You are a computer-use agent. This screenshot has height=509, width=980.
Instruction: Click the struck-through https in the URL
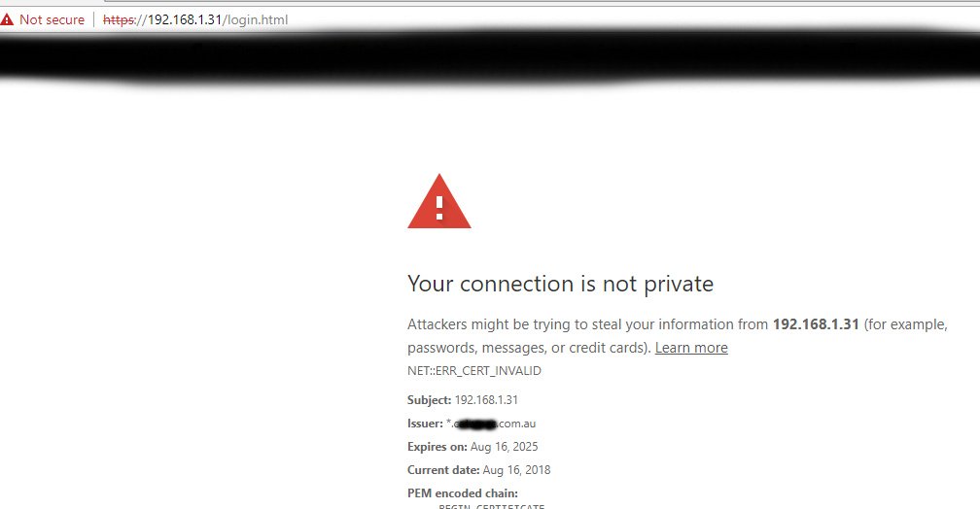[x=119, y=19]
